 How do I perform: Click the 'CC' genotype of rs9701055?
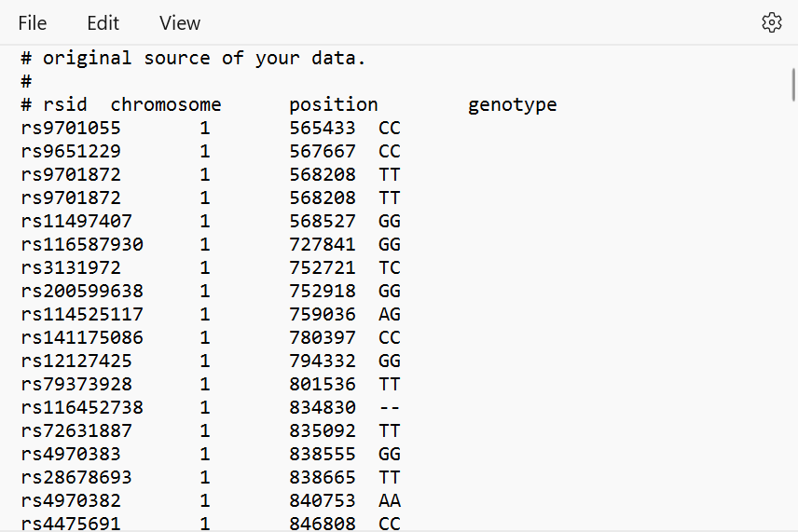[390, 129]
